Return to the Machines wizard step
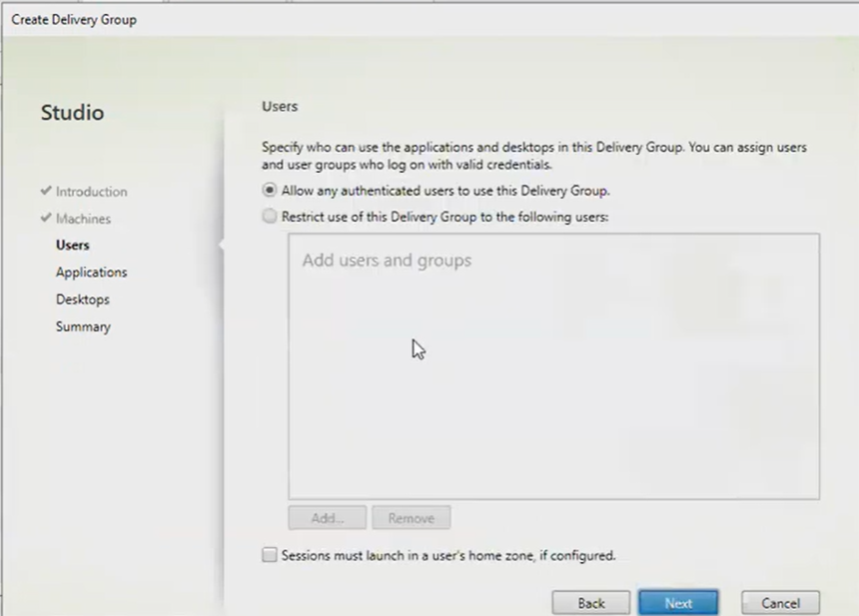This screenshot has width=859, height=616. pyautogui.click(x=83, y=219)
